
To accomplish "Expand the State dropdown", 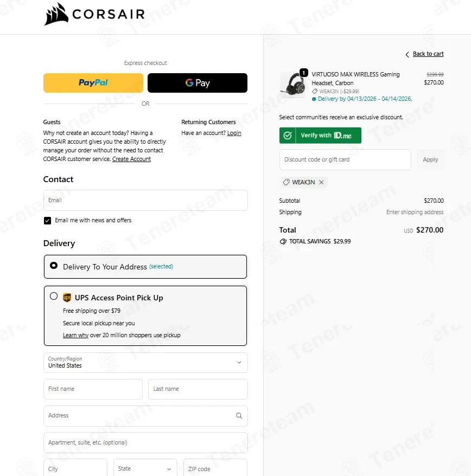I will pos(145,468).
